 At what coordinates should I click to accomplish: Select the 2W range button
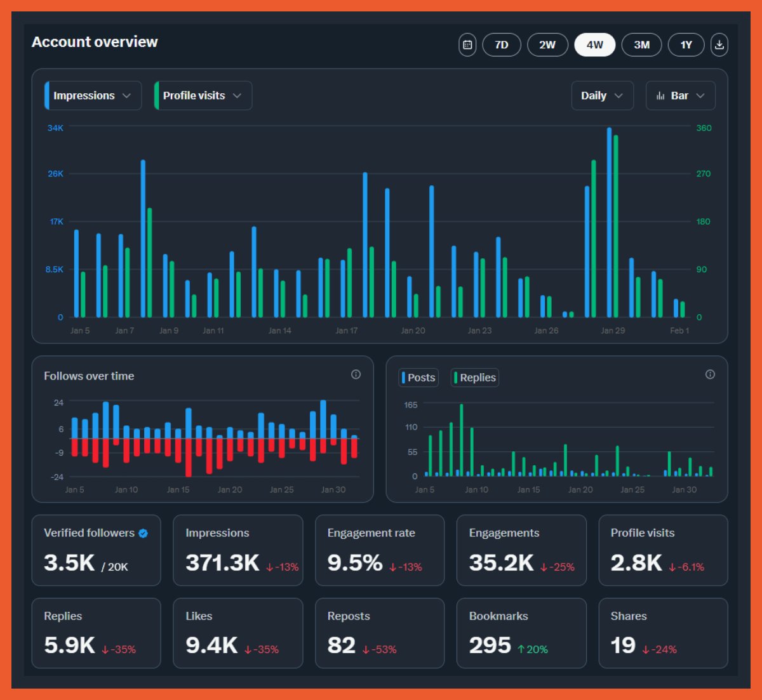click(547, 45)
